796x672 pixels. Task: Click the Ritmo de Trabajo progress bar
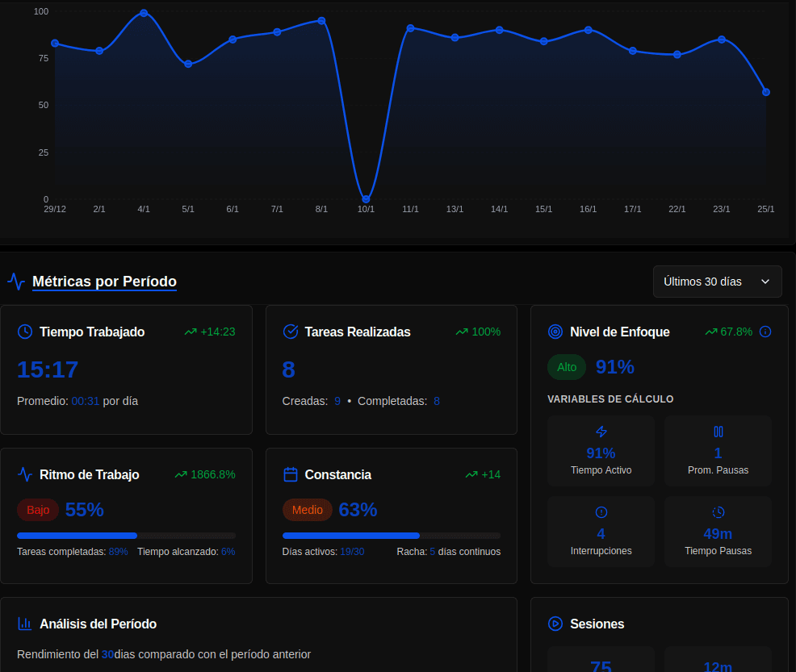point(126,536)
